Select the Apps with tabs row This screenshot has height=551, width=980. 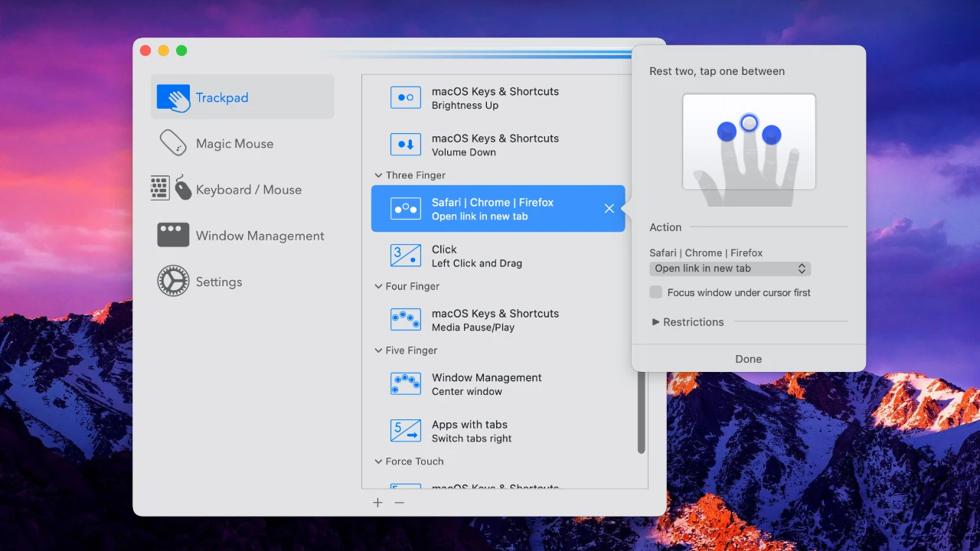coord(498,431)
